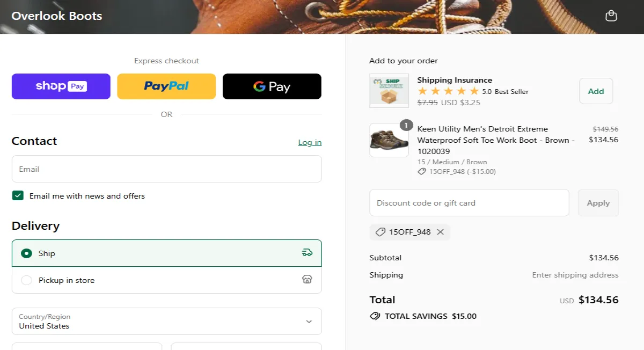Click the store icon beside Pickup in store
The image size is (644, 350).
click(307, 279)
